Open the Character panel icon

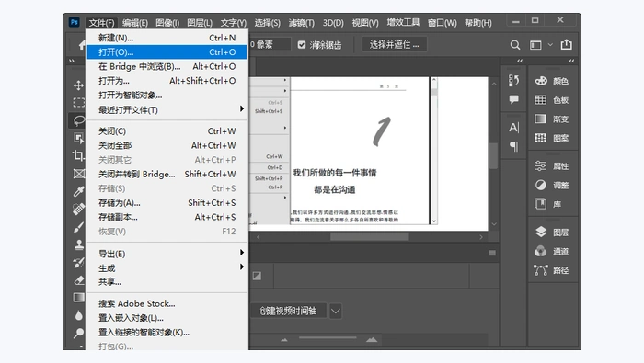tap(513, 128)
